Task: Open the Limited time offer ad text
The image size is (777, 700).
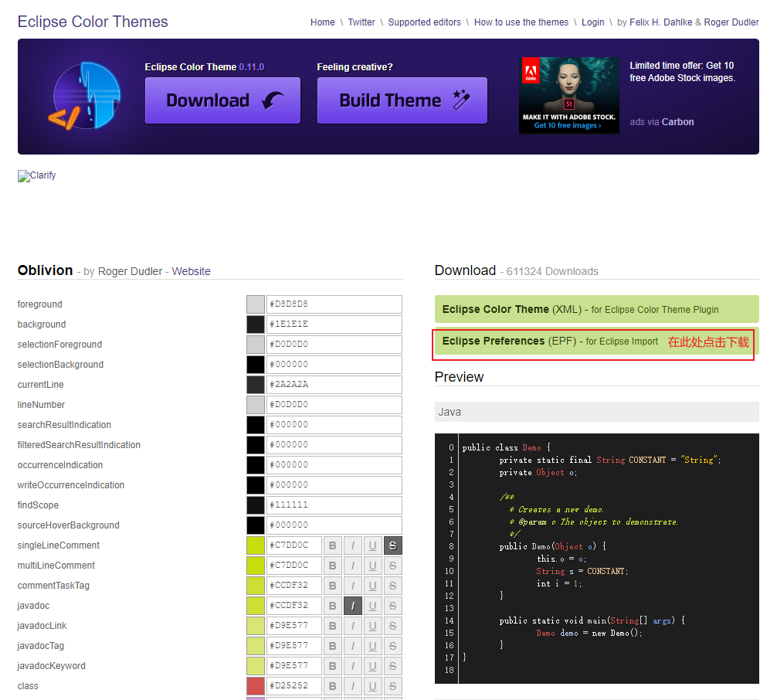Action: [x=682, y=71]
